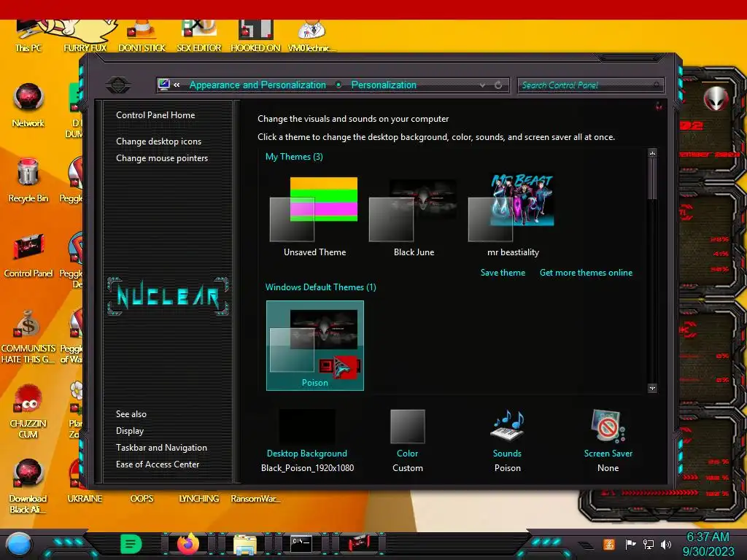Select the Poison default theme
Image resolution: width=747 pixels, height=560 pixels.
[315, 345]
